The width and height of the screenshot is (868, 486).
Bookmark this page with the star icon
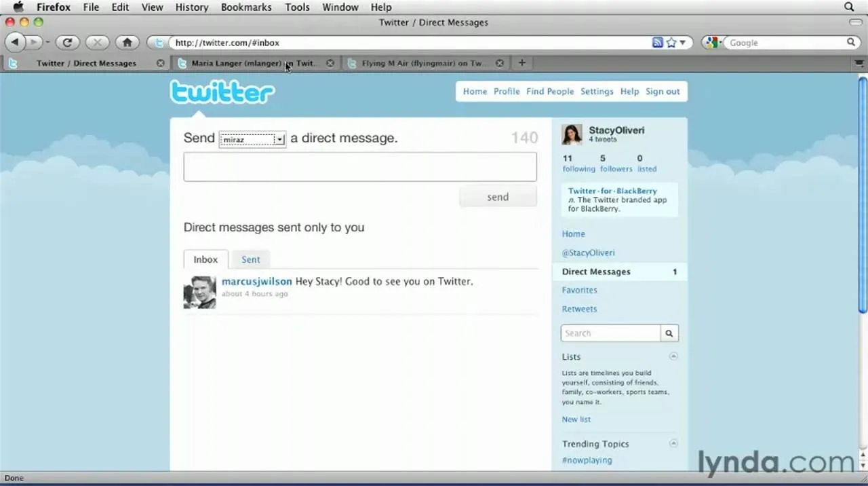coord(671,42)
